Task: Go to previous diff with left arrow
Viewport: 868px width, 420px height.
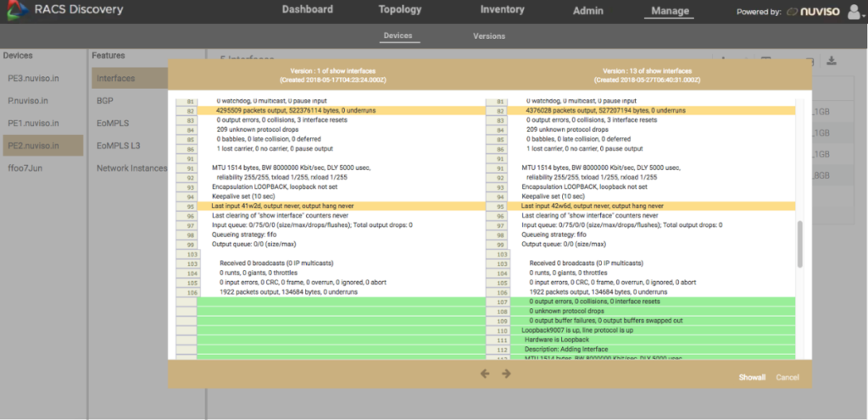Action: click(x=485, y=374)
